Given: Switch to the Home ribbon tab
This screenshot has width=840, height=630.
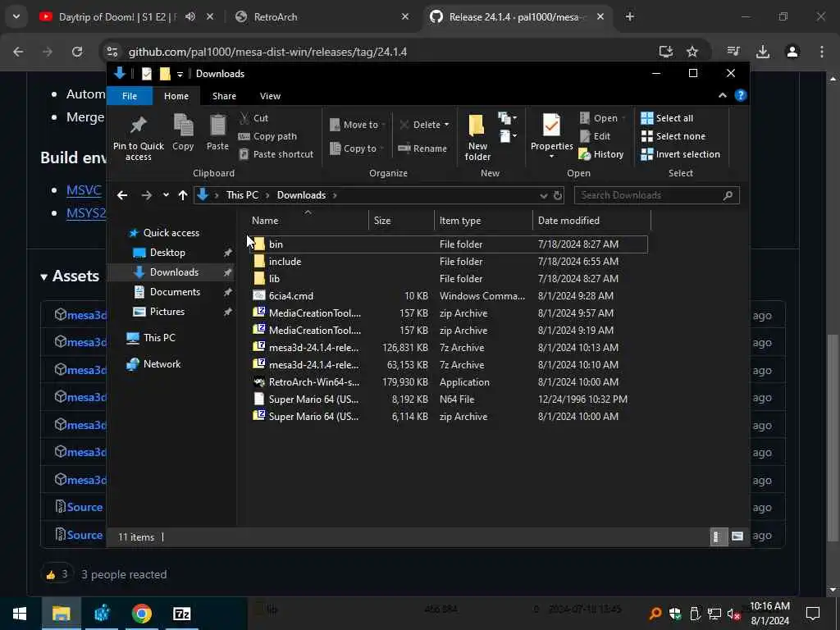Looking at the screenshot, I should point(176,96).
